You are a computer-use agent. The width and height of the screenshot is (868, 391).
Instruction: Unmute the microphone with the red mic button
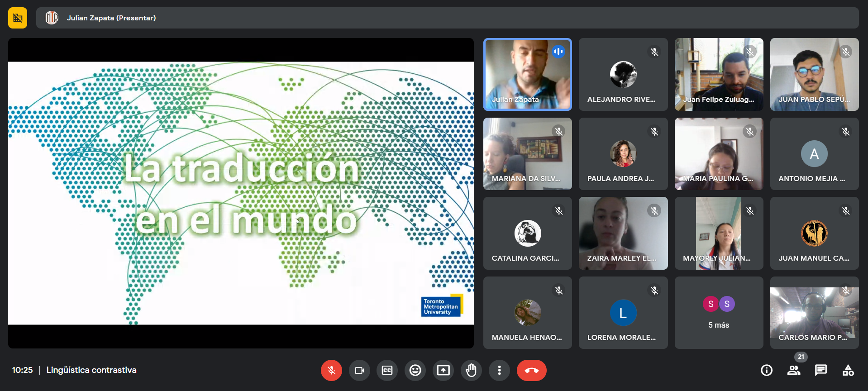click(331, 371)
